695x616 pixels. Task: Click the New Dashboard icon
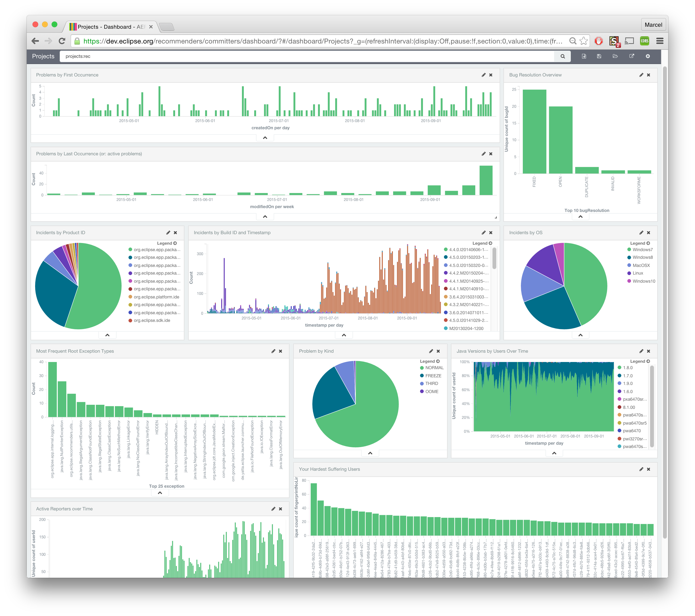pos(584,56)
